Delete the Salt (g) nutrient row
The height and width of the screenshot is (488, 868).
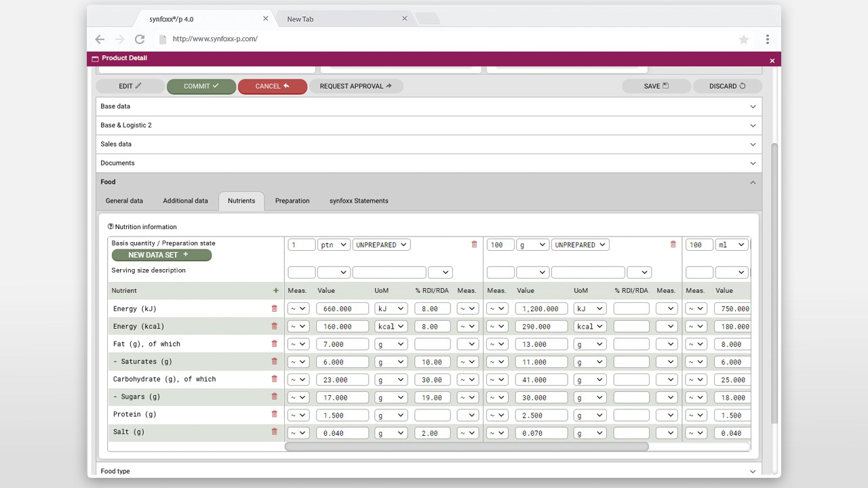[275, 432]
